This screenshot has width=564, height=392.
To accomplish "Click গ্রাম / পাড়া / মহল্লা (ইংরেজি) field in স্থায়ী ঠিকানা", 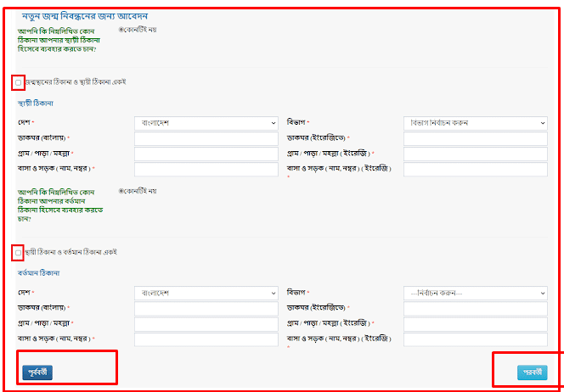I will coord(475,154).
